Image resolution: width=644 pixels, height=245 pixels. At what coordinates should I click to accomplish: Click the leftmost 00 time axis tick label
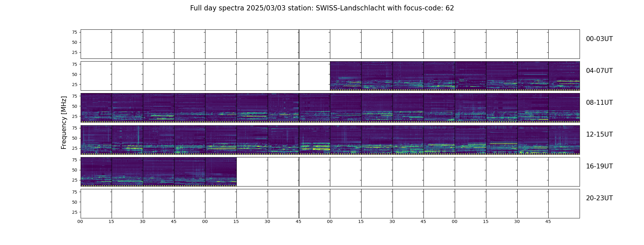click(x=80, y=221)
